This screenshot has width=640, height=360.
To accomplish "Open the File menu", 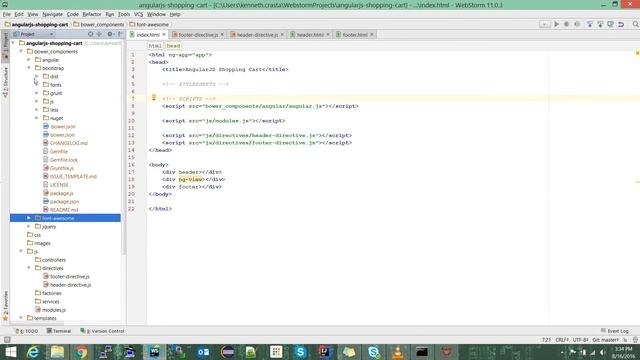I will point(7,14).
